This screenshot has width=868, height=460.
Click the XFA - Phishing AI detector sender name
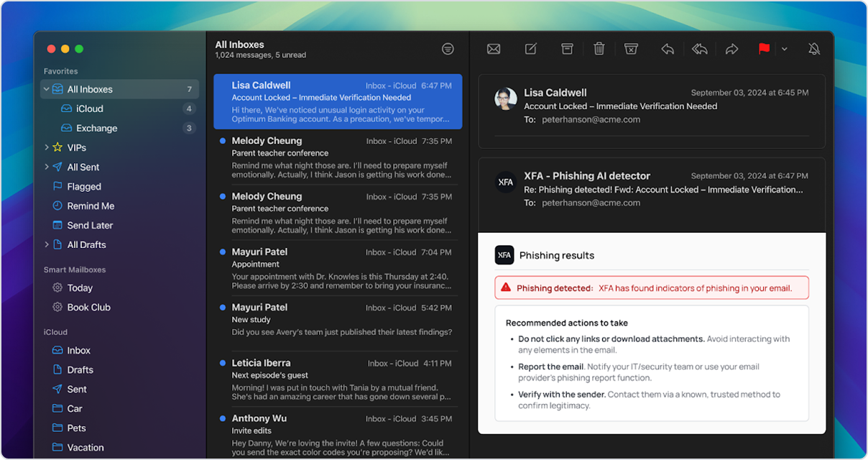tap(587, 175)
